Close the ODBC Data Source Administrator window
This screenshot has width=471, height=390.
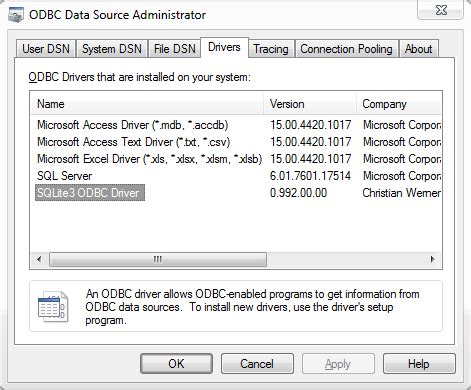(441, 10)
